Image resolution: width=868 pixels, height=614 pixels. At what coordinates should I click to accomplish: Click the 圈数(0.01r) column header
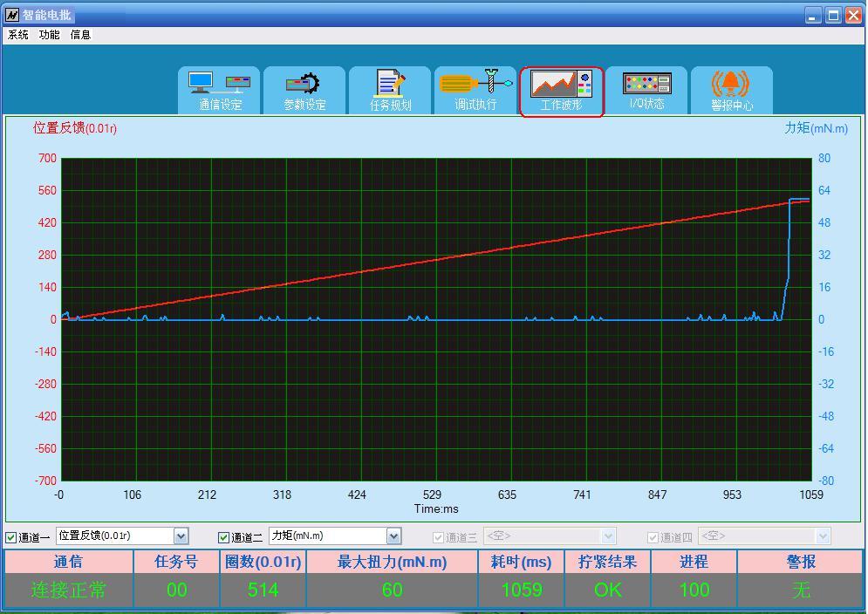[x=263, y=562]
